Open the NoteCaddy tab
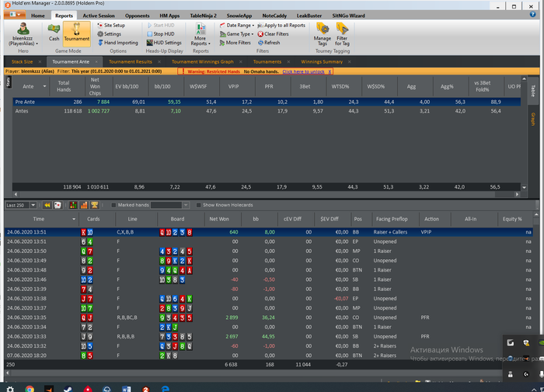Screen dimensions: 544x392 coord(274,16)
